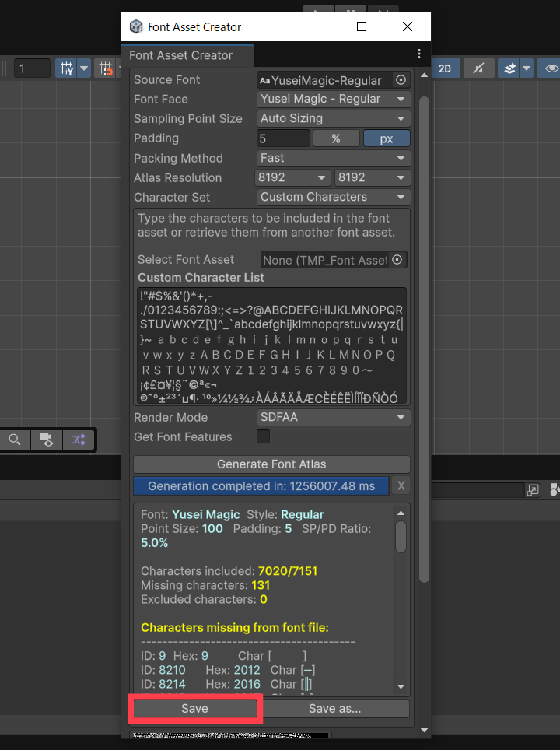Open grid snapping dropdown arrow

pos(84,69)
